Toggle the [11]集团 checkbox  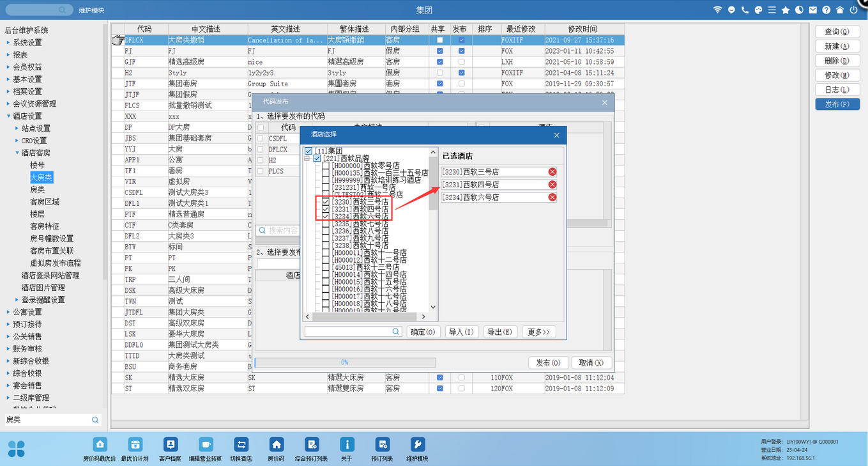[309, 151]
